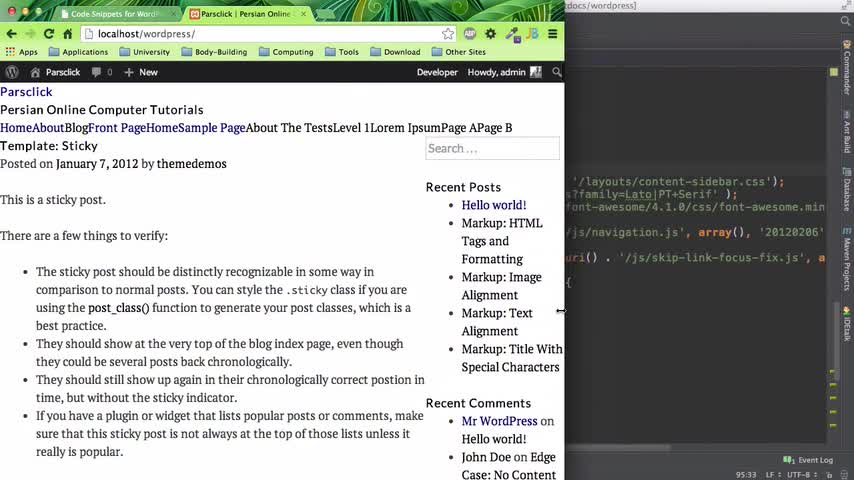Open the New content menu in admin bar
Image resolution: width=854 pixels, height=480 pixels.
click(x=141, y=72)
